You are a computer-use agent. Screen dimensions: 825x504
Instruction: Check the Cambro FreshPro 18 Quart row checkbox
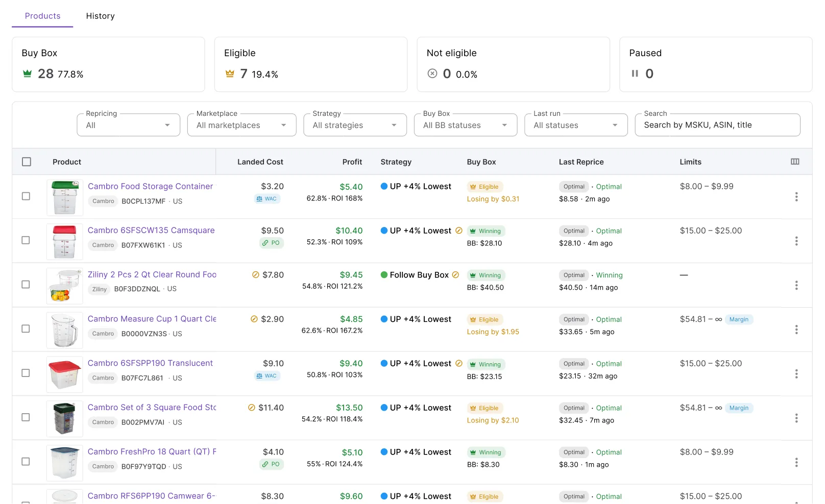26,462
